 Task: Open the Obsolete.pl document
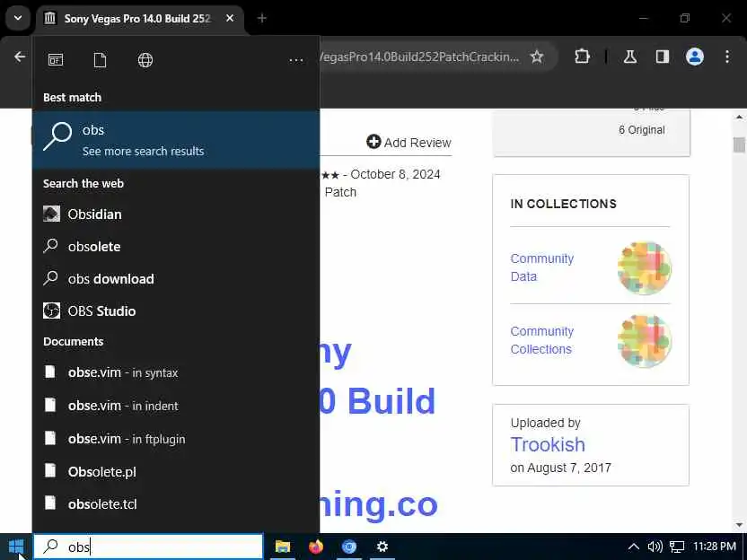176,472
